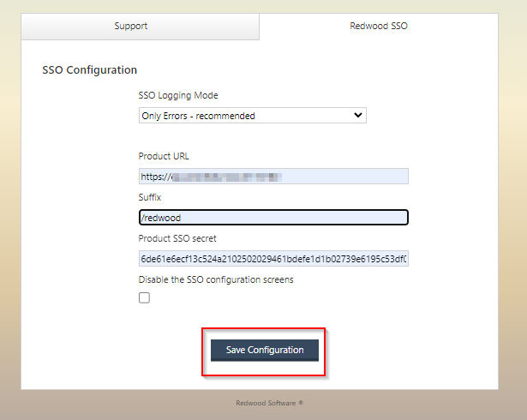The height and width of the screenshot is (420, 527).
Task: Click the Redwood Software footer text
Action: 269,403
